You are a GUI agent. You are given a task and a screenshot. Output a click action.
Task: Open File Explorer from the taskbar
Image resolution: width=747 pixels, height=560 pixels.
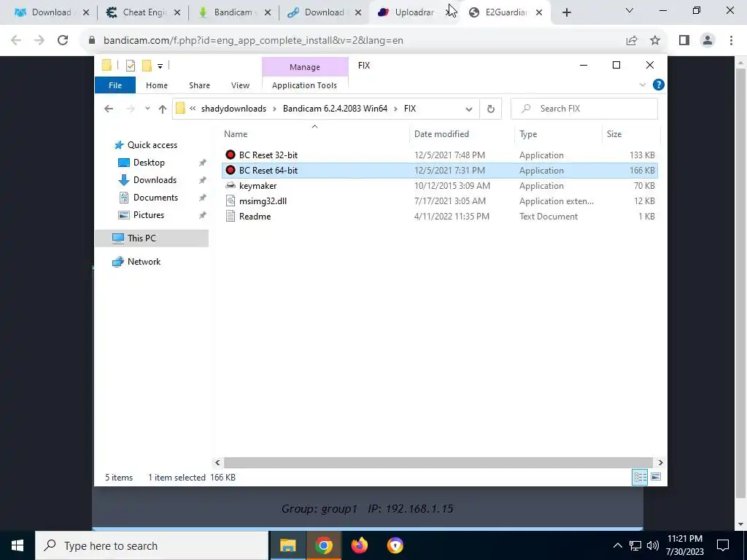[287, 545]
